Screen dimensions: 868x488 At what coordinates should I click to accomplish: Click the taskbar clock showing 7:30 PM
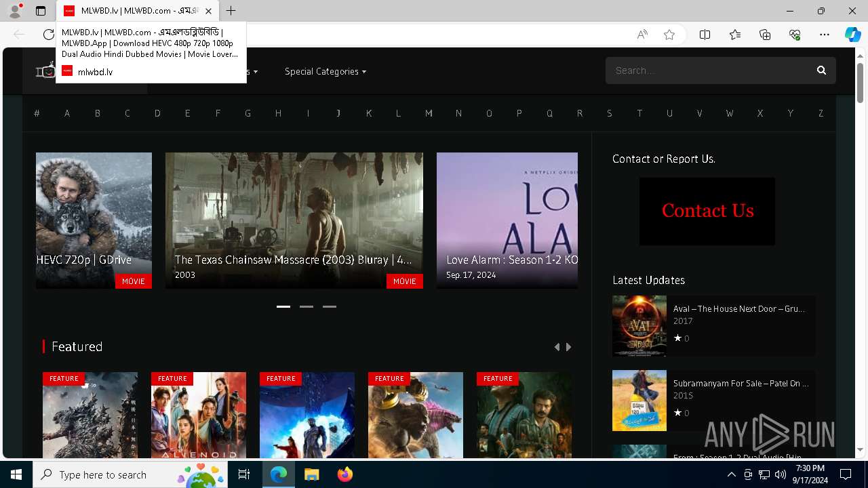[x=810, y=474]
